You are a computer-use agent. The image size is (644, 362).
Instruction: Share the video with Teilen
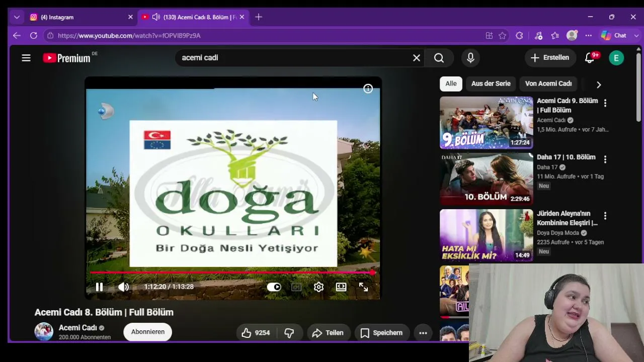pyautogui.click(x=328, y=333)
